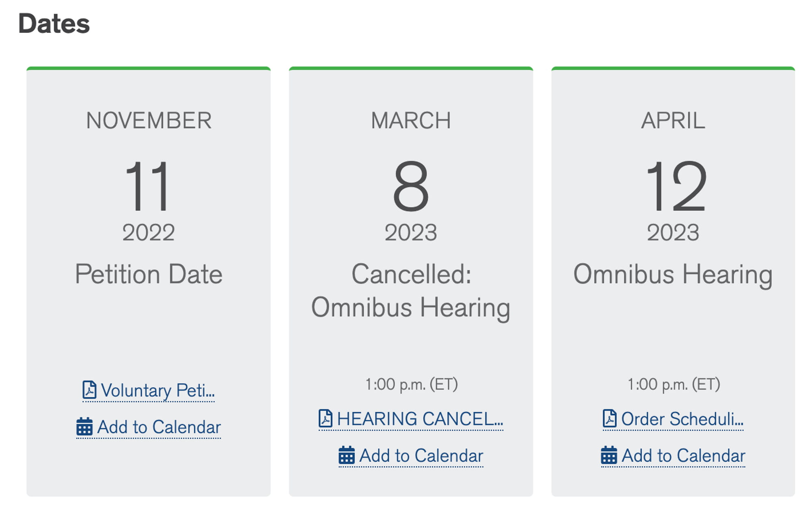The height and width of the screenshot is (510, 812).
Task: Click the large 8 date number
Action: pyautogui.click(x=411, y=186)
